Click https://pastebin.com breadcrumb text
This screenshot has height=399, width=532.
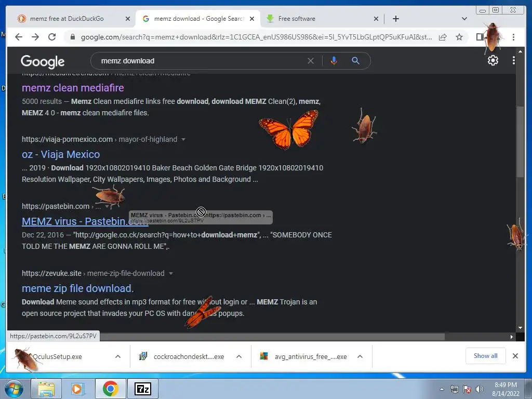56,206
